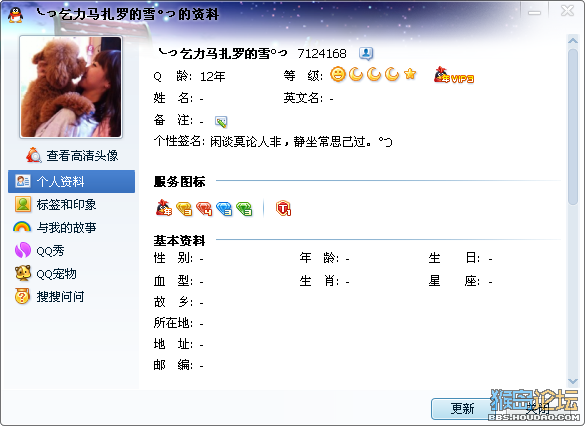Screen dimensions: 585x426
Task: Click the sun level icon
Action: tap(338, 74)
